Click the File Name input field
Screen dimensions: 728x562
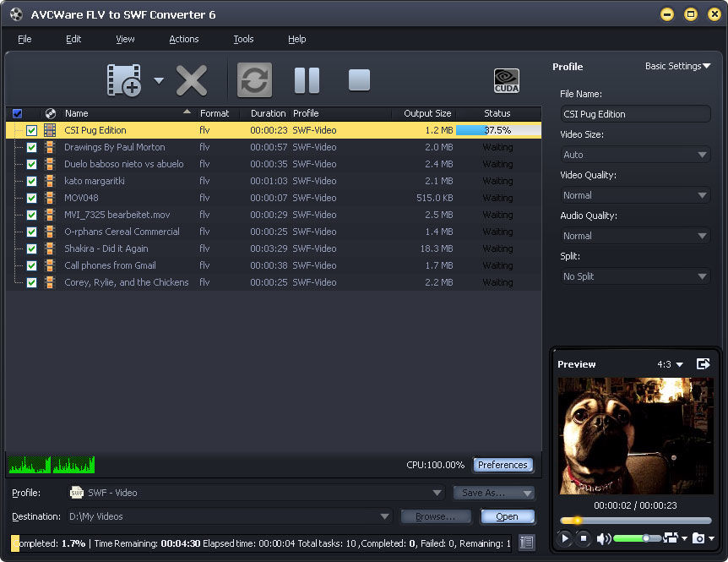tap(635, 114)
